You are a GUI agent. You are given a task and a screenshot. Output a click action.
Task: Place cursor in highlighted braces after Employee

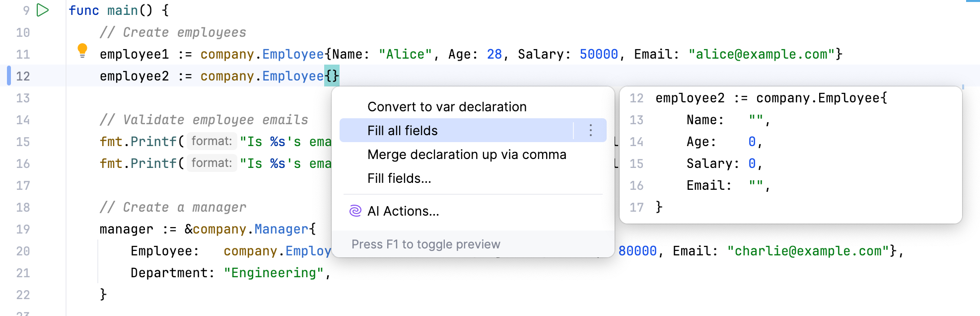332,76
